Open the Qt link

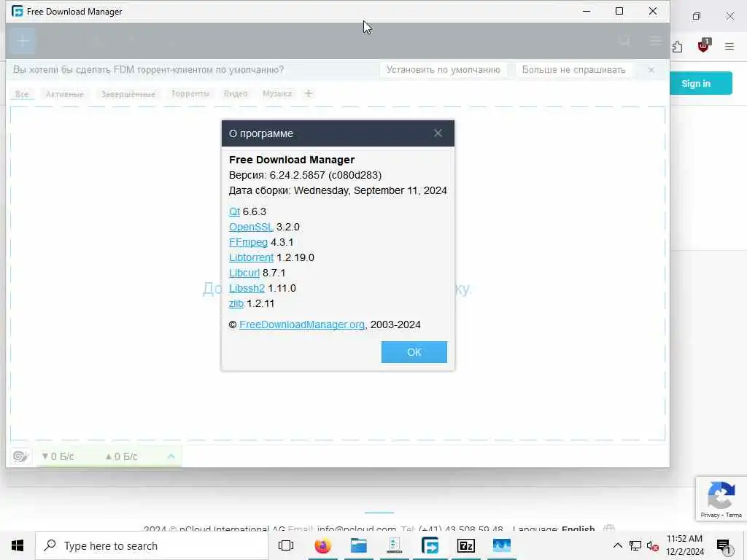(x=234, y=211)
